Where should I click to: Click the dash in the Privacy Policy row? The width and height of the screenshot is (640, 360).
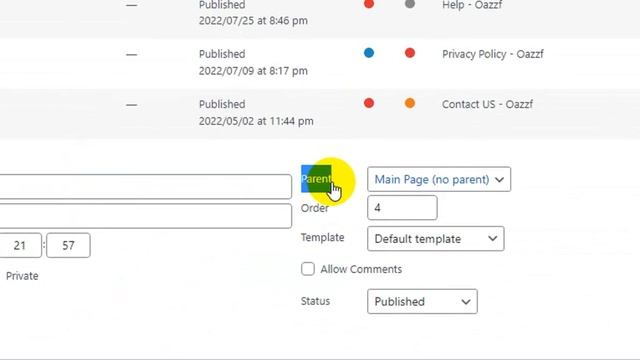pos(131,55)
